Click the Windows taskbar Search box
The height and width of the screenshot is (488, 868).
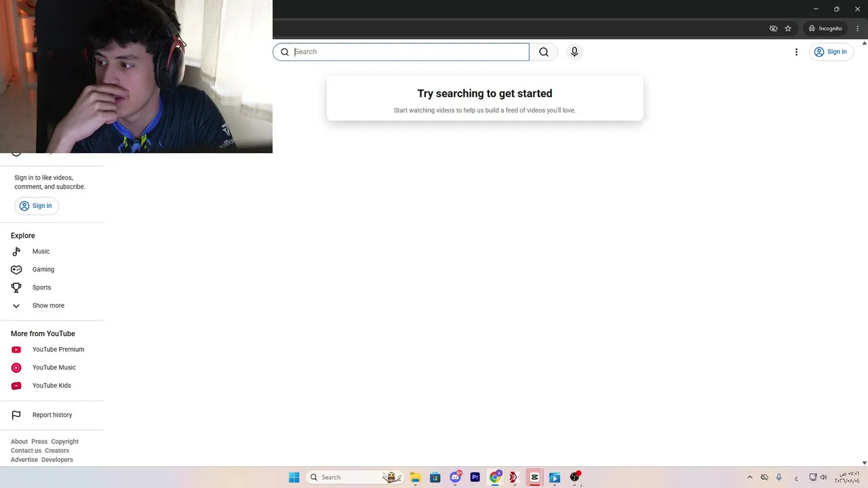pos(355,477)
